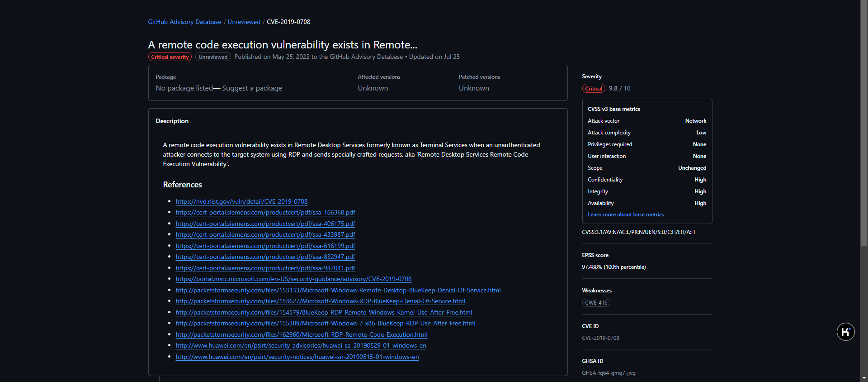Open packetstorm 153133 BlueKeep Denial-Of-Service link
Image resolution: width=868 pixels, height=382 pixels.
click(x=338, y=290)
